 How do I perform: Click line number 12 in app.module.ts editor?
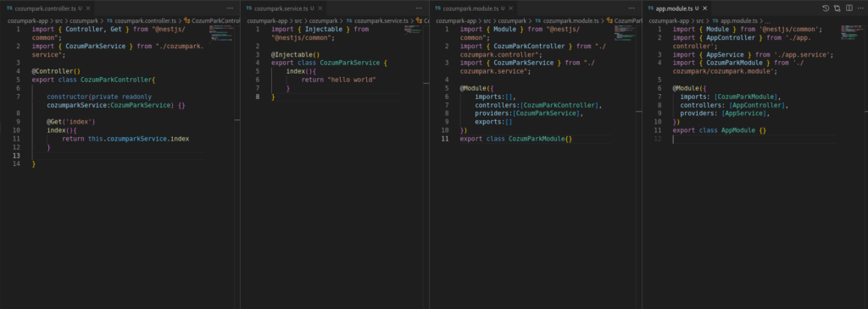tap(658, 139)
